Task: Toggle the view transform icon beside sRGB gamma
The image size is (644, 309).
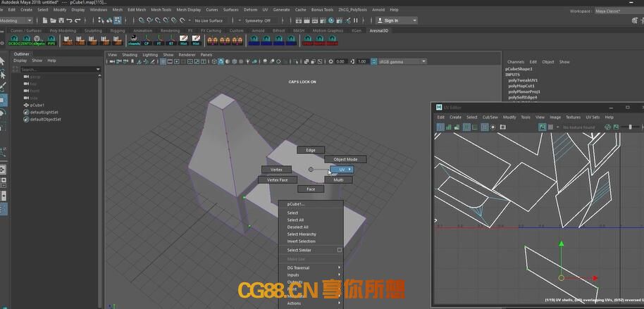Action: coord(373,61)
